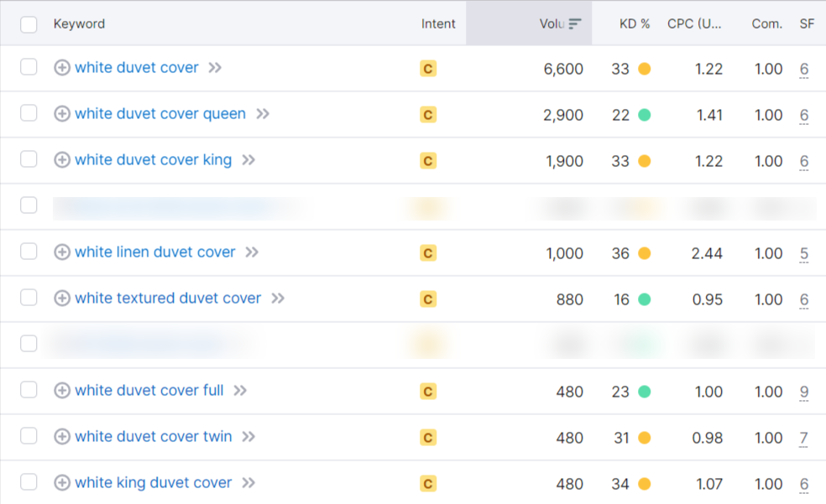Click the KD difficulty dot for "white duvet cover queen"
This screenshot has height=504, width=826.
coord(644,114)
